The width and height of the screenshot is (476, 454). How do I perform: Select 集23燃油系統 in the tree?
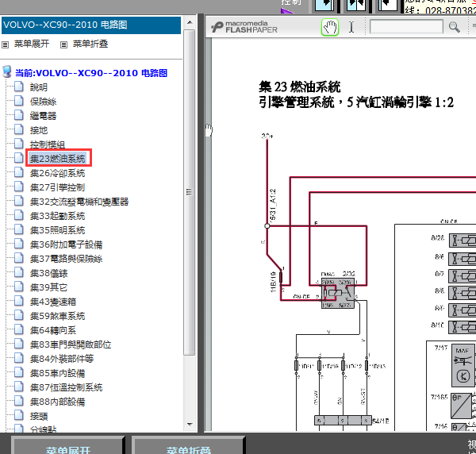coord(58,159)
